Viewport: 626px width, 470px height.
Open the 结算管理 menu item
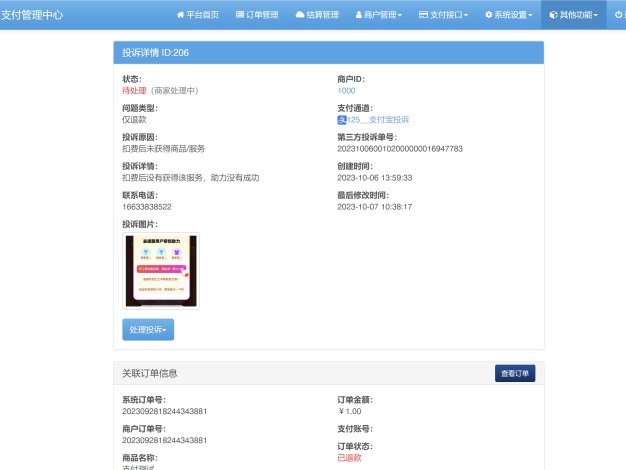(317, 15)
